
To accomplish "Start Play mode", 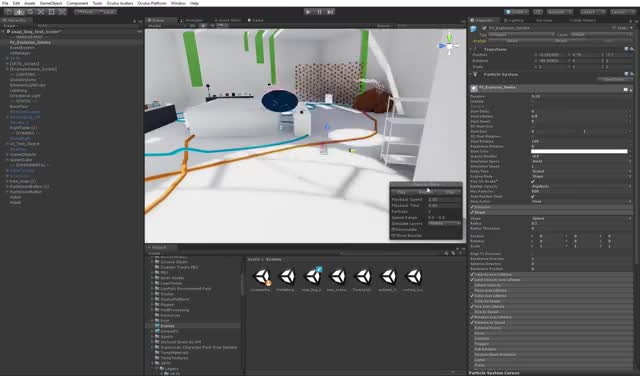I will click(308, 12).
